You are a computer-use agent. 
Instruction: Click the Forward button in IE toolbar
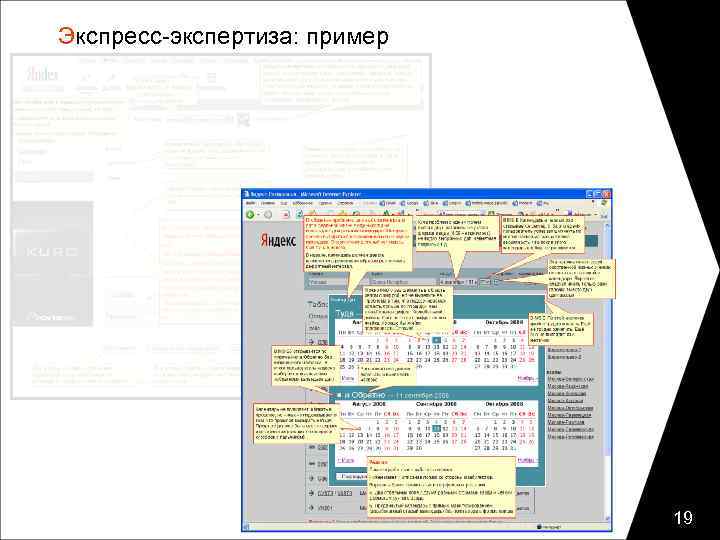(268, 214)
